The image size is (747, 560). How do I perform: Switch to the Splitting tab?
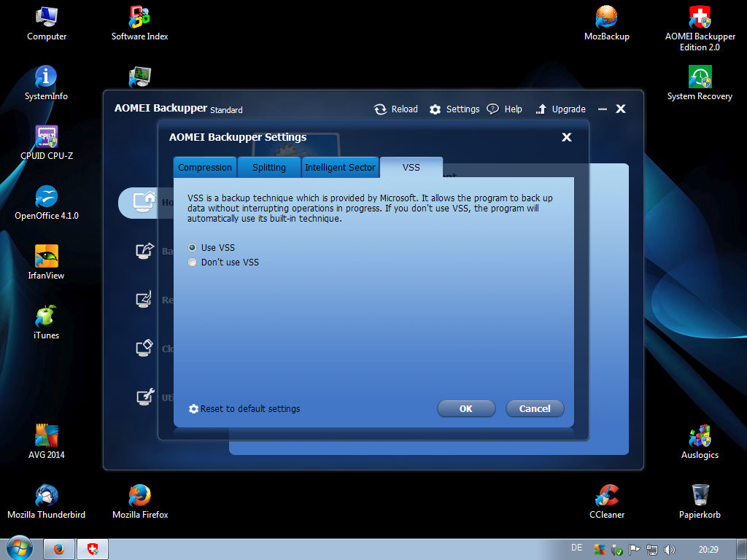[x=269, y=168]
